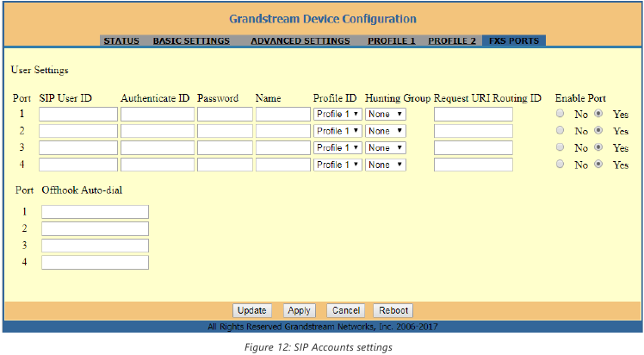Focus SIP User ID field for port 3
The height and width of the screenshot is (355, 644).
tap(78, 148)
